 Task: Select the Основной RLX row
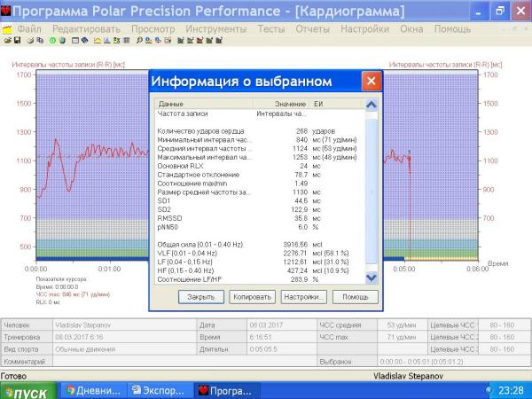coord(260,166)
